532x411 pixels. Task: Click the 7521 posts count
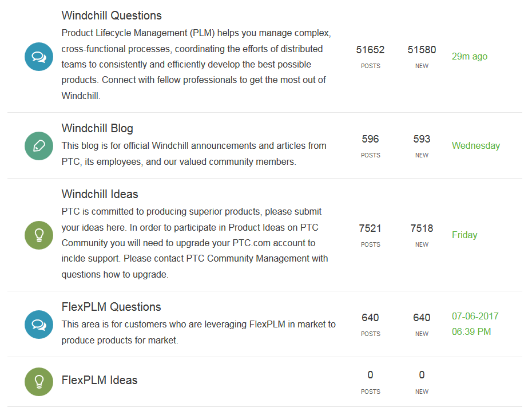coord(370,228)
